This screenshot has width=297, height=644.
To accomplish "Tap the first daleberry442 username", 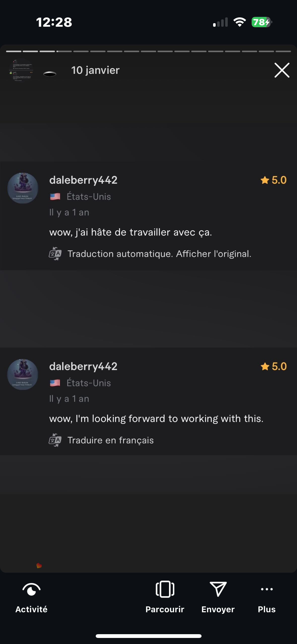I will pyautogui.click(x=83, y=180).
